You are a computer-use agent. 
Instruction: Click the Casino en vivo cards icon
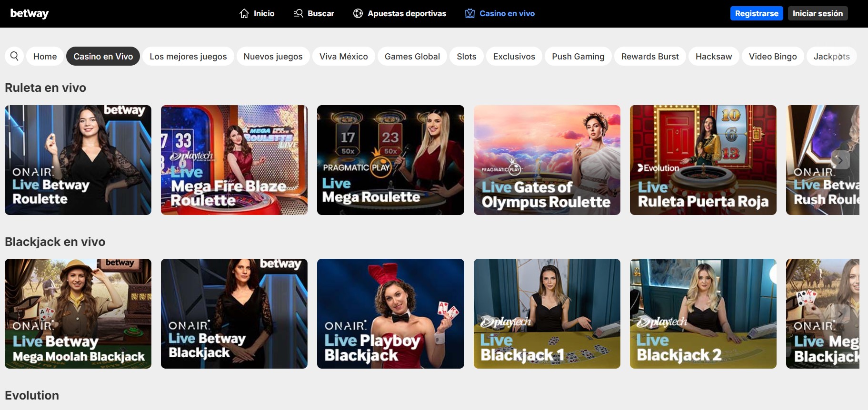click(470, 13)
